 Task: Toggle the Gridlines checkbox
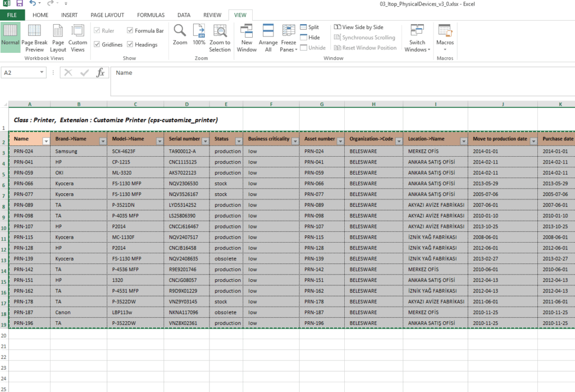pos(97,44)
